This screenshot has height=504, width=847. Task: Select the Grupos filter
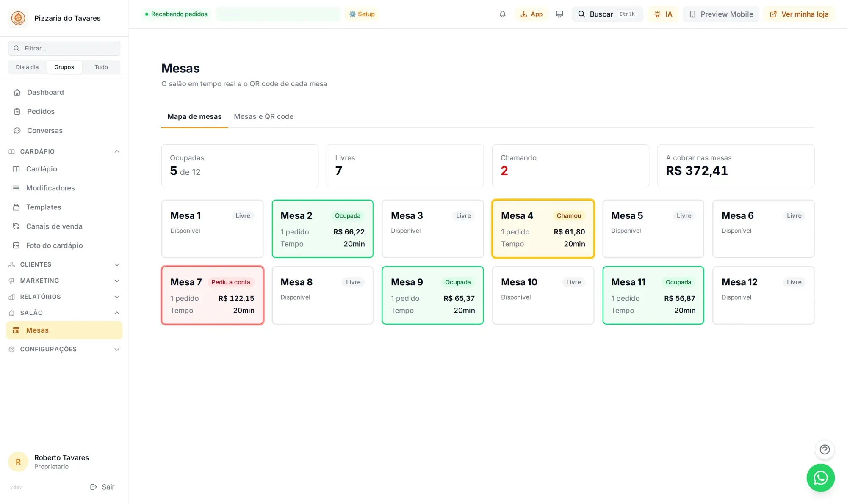64,67
